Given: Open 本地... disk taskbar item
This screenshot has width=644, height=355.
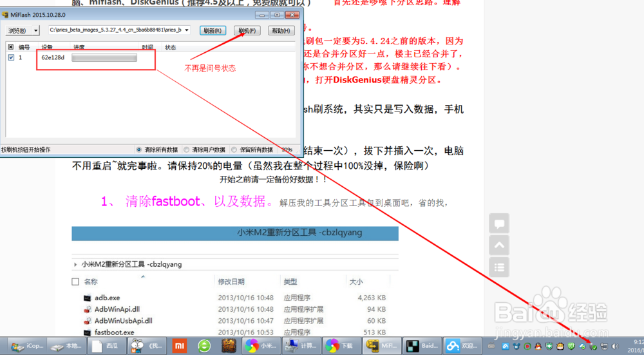Looking at the screenshot, I should (x=66, y=346).
